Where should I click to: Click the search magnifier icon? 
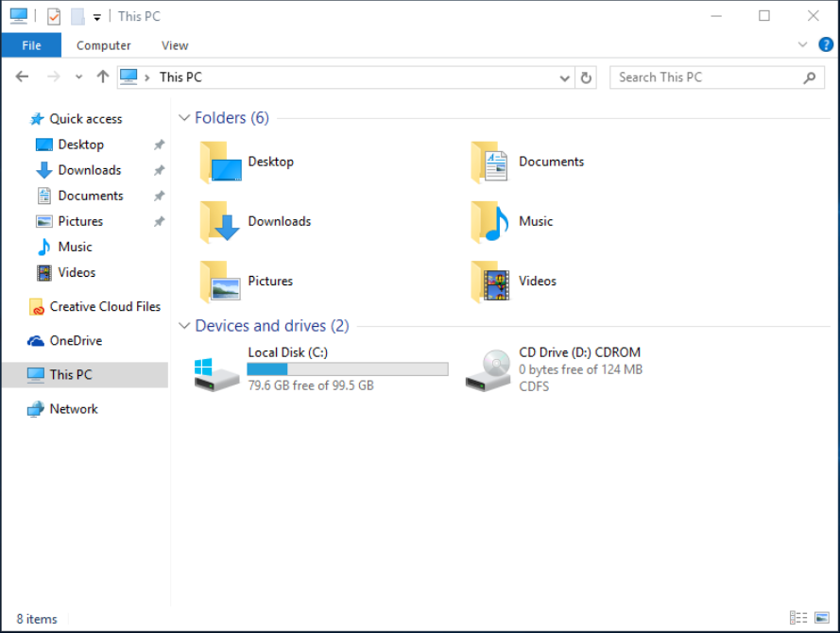[x=810, y=77]
